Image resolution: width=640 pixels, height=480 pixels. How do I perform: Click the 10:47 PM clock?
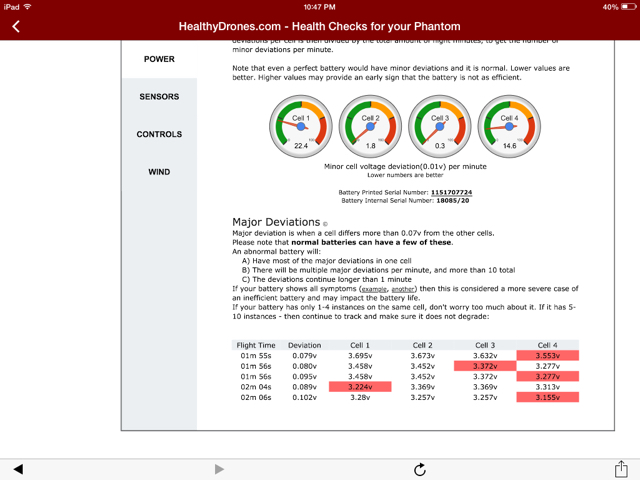[320, 7]
